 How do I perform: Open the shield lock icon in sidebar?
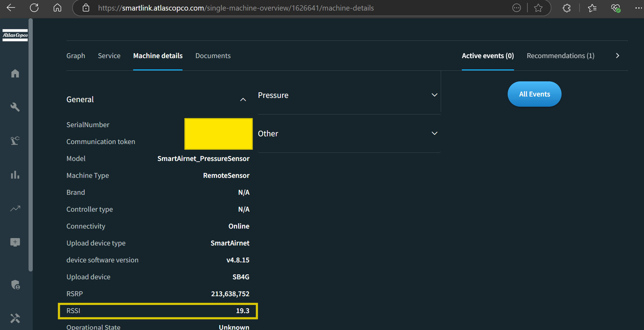pos(15,285)
